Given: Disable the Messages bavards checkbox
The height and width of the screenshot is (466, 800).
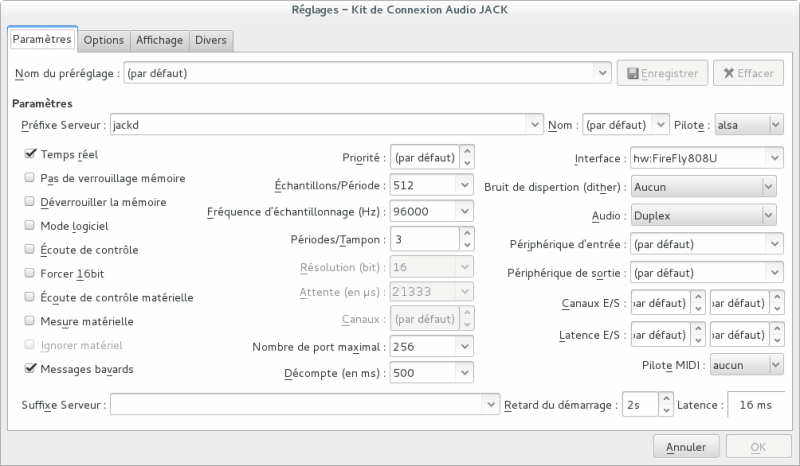Looking at the screenshot, I should coord(30,369).
